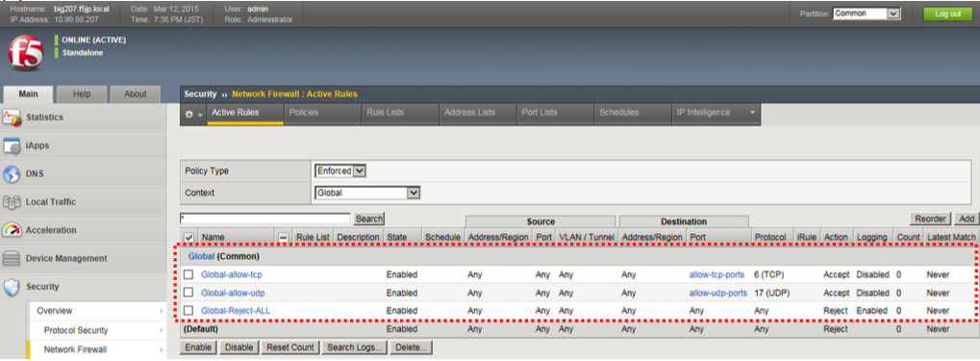Expand the IP Intelligence tab arrow

tap(752, 114)
